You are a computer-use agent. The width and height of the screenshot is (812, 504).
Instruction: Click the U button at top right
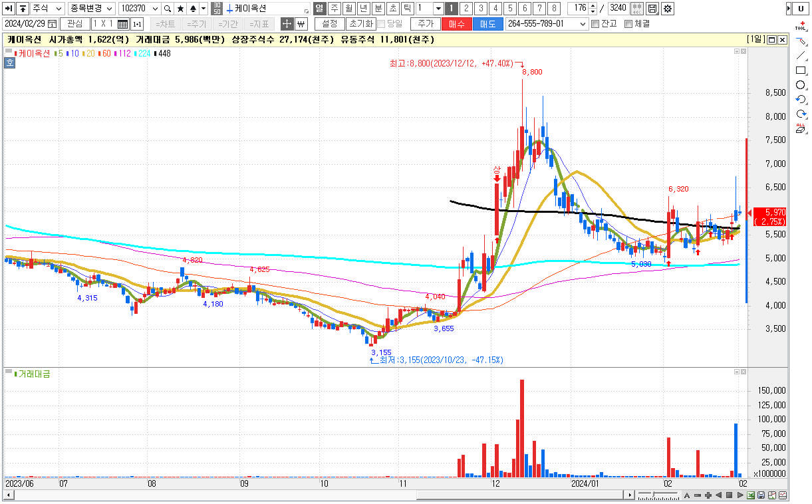(801, 9)
